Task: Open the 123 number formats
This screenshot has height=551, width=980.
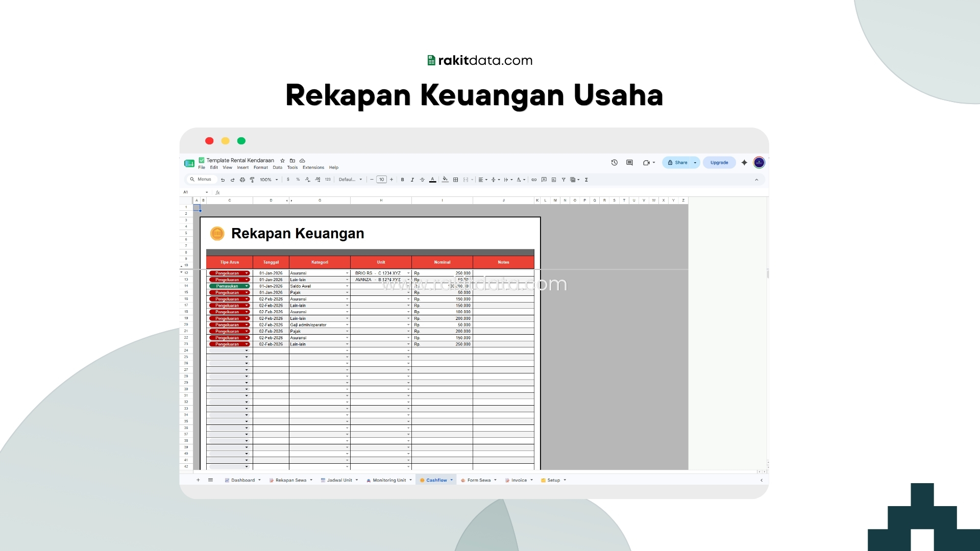Action: 328,180
